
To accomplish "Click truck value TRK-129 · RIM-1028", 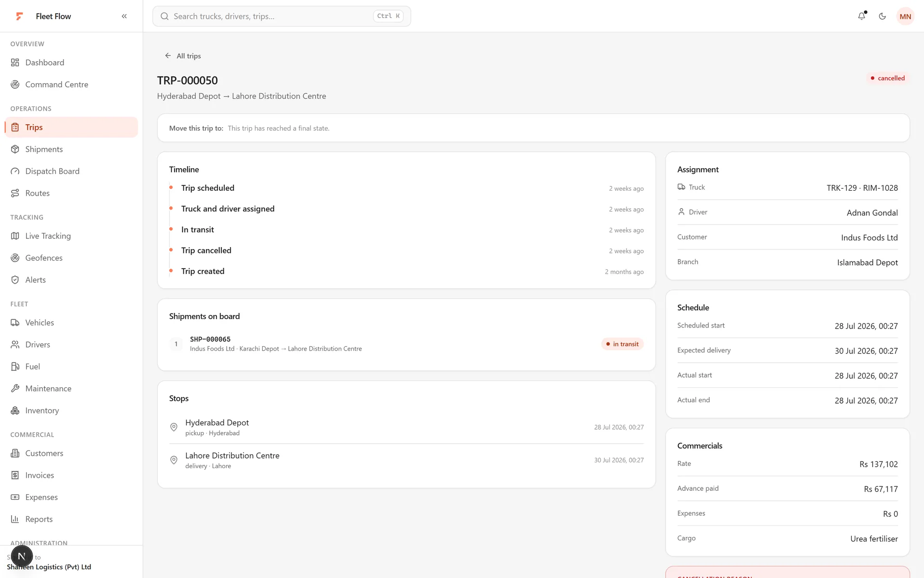I will pyautogui.click(x=862, y=188).
